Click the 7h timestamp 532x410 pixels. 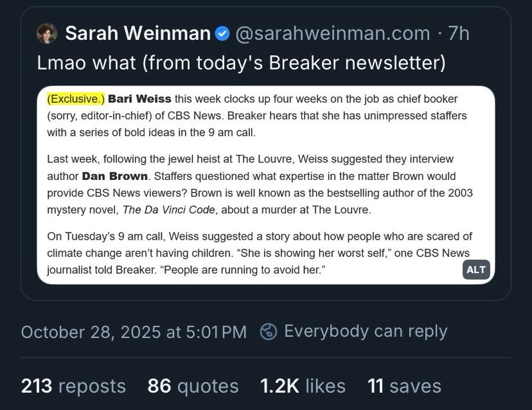tap(458, 33)
